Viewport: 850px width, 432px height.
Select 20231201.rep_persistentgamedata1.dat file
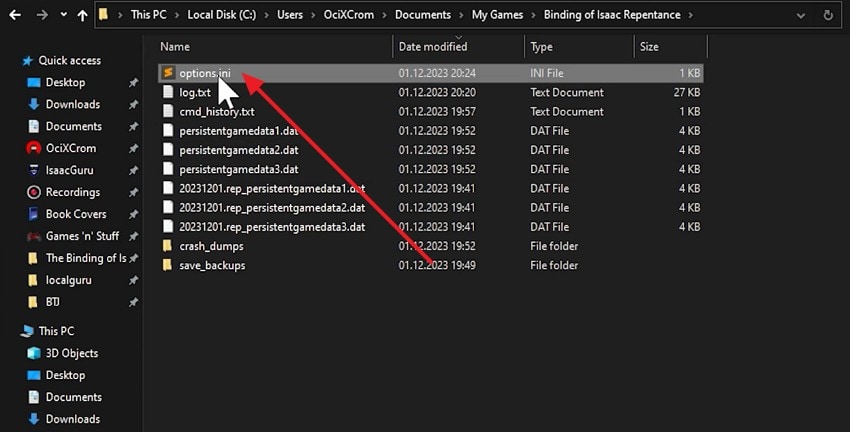272,189
